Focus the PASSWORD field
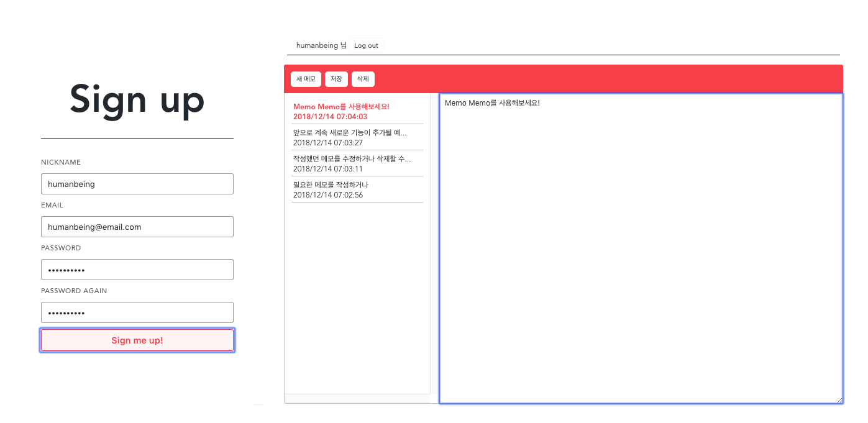This screenshot has height=423, width=868. point(137,270)
